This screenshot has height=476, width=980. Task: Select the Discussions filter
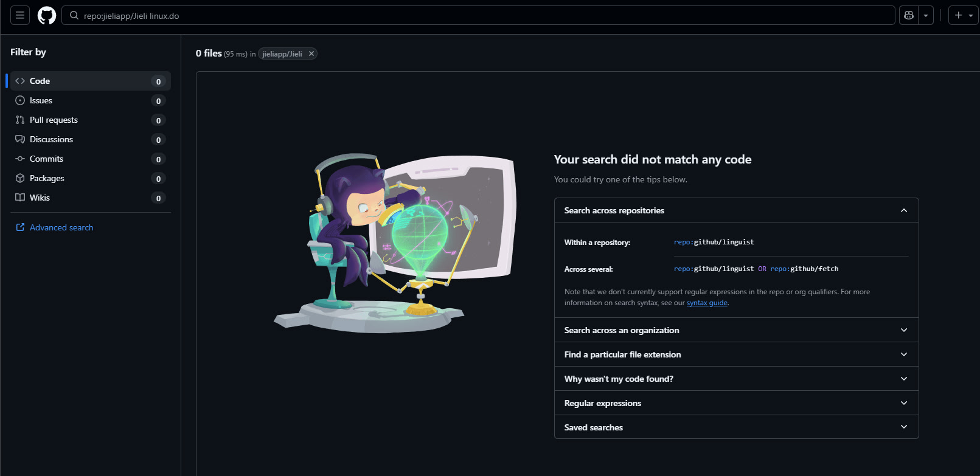[x=91, y=139]
